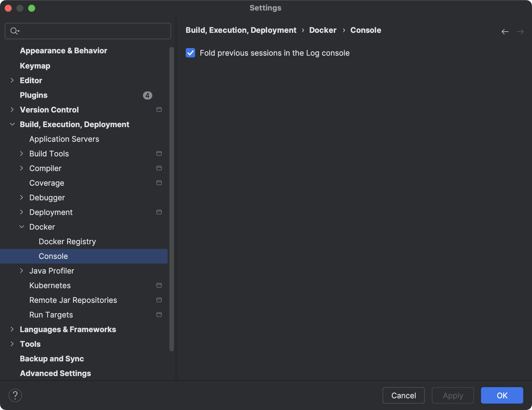Click Build, Execution, Deployment breadcrumb

[241, 30]
